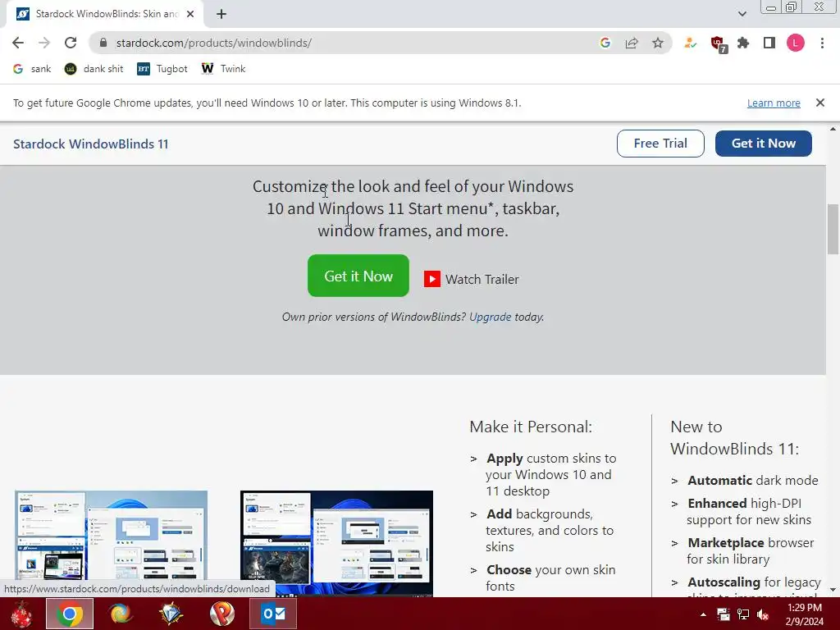Reload the page with the refresh icon

coord(71,43)
